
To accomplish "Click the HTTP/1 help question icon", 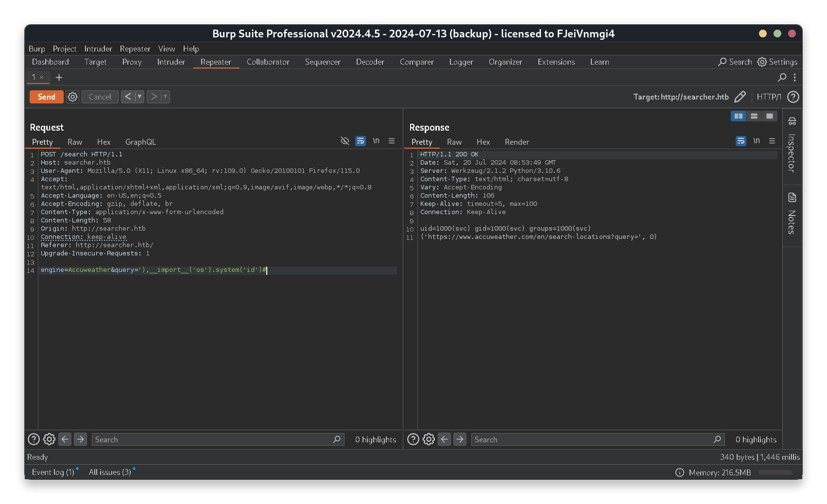I will (x=793, y=97).
